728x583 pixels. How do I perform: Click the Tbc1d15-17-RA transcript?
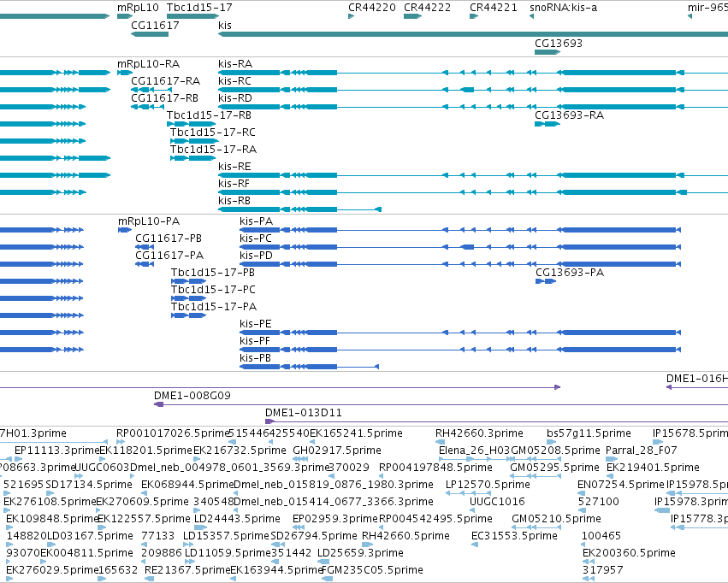[192, 159]
